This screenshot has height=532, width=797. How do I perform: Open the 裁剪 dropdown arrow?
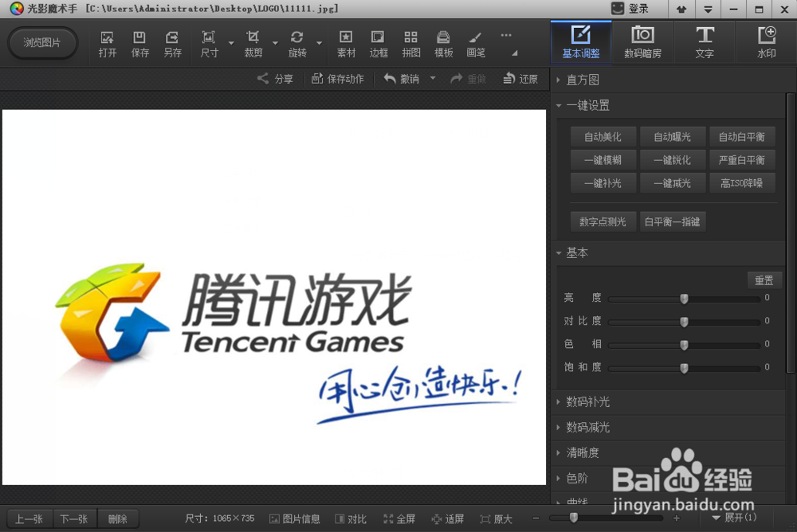(x=275, y=43)
